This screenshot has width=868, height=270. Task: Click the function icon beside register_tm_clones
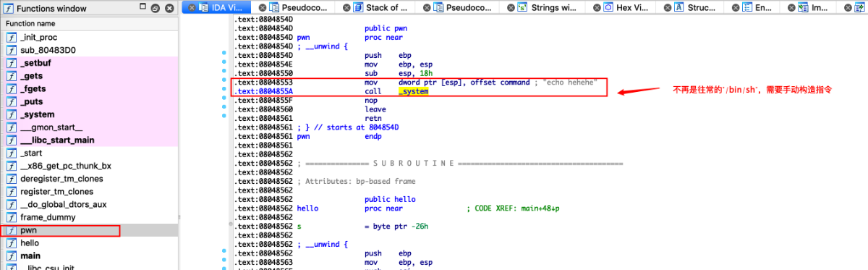tap(11, 191)
